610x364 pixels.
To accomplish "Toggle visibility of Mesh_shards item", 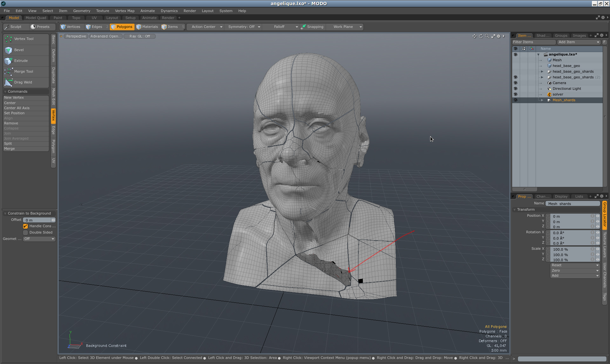I will [x=515, y=100].
